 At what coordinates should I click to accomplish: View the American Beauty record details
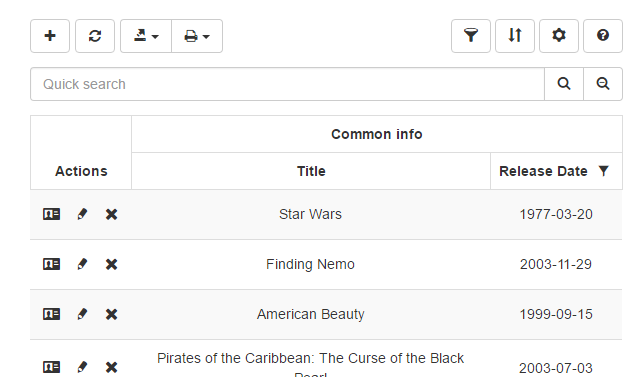(x=52, y=314)
